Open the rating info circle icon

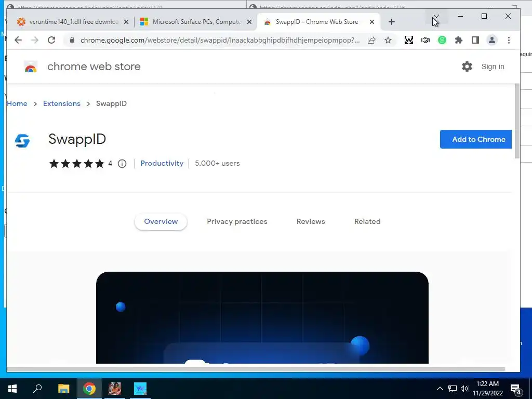pos(122,164)
